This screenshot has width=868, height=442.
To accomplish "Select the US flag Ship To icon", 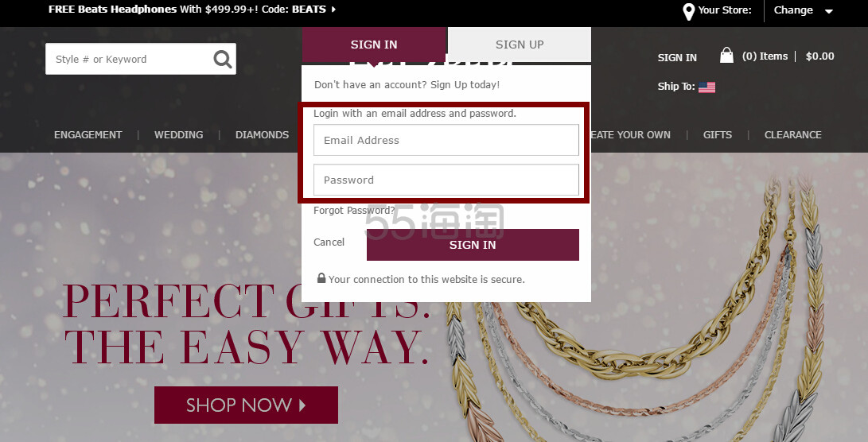I will [707, 87].
